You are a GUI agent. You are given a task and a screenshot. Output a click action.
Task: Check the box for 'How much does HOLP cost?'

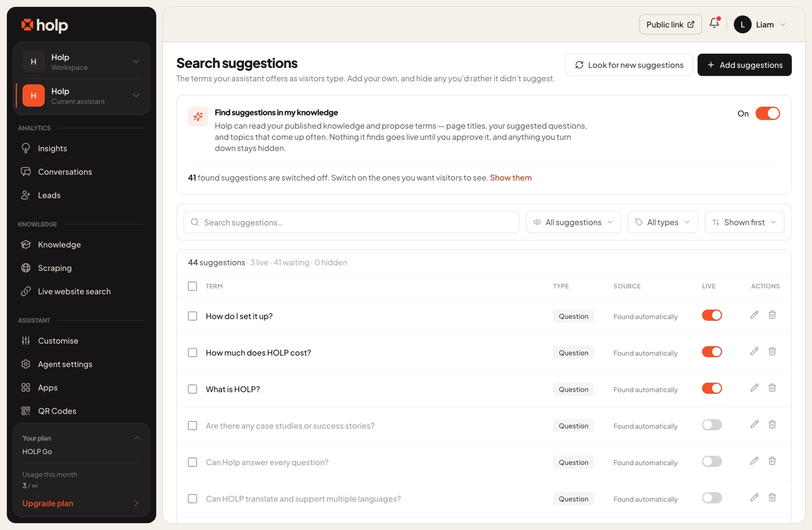(192, 353)
